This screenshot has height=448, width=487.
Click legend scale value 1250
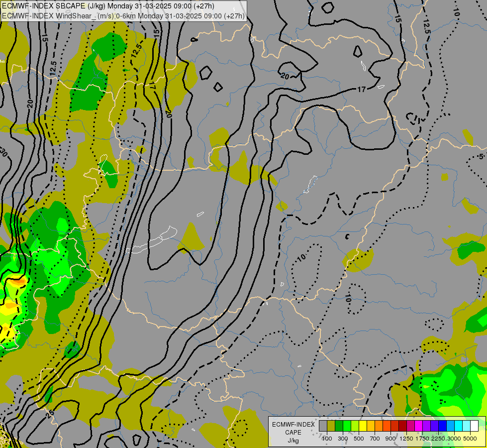click(406, 439)
